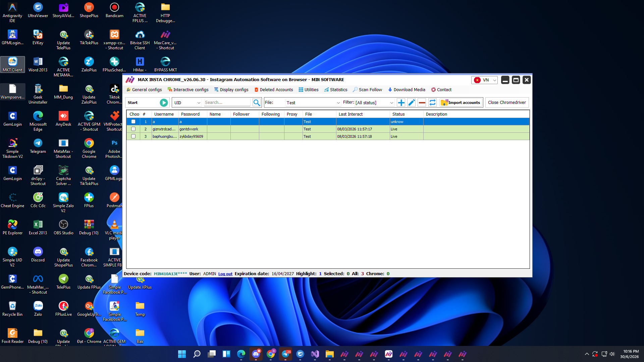Click the password cell zykbday95609
Screen dimensions: 644x362
(x=193, y=136)
